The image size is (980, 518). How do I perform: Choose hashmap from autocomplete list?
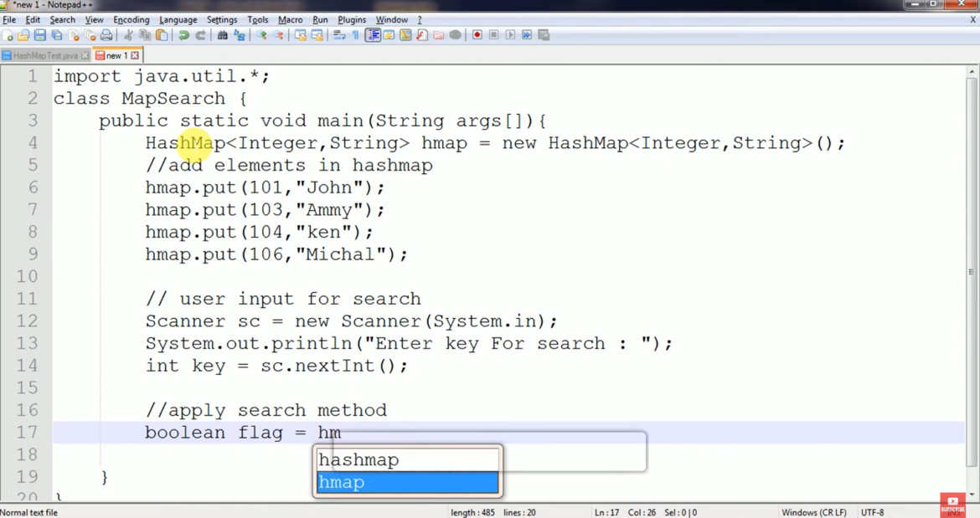tap(408, 460)
